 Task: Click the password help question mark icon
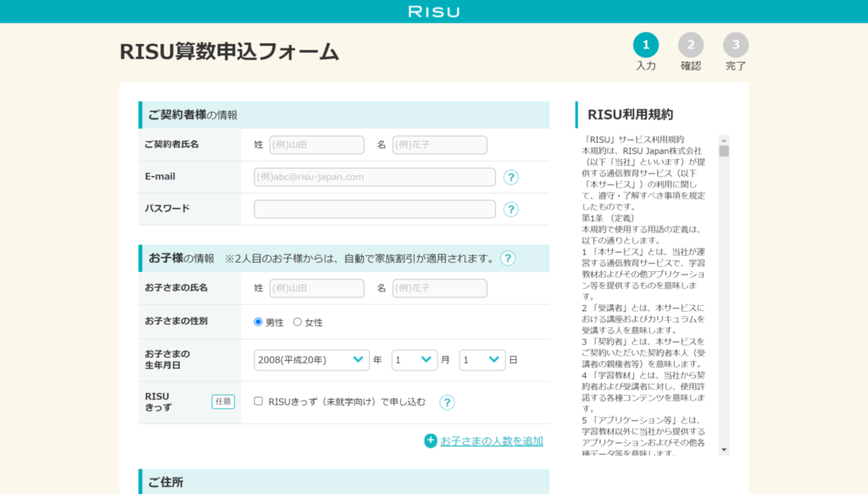[x=510, y=209]
